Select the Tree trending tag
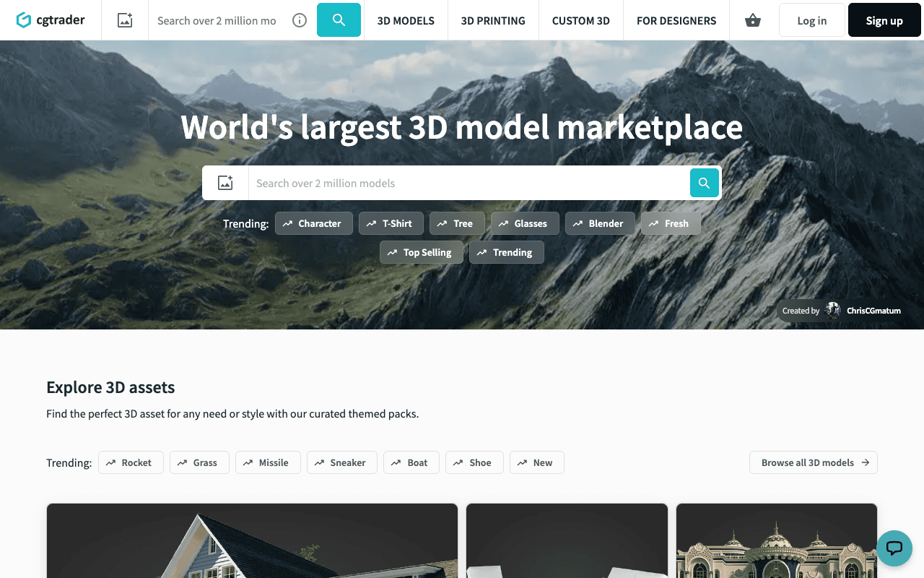 (x=457, y=223)
